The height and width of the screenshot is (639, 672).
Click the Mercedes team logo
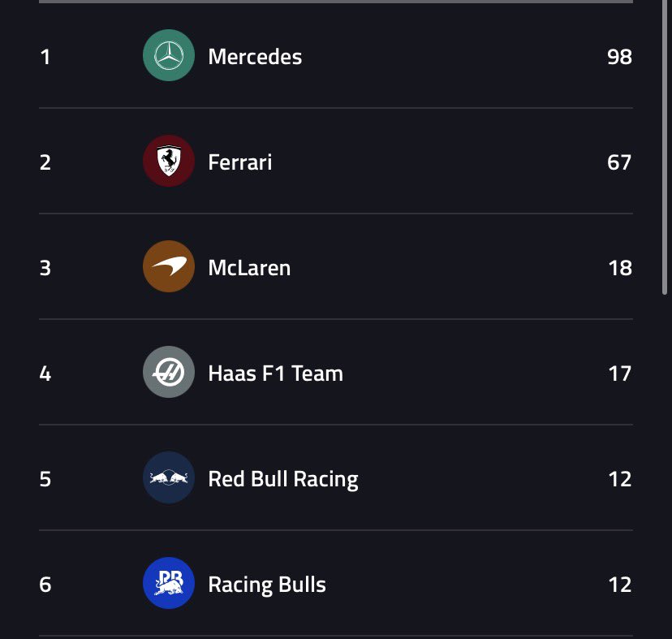coord(169,55)
